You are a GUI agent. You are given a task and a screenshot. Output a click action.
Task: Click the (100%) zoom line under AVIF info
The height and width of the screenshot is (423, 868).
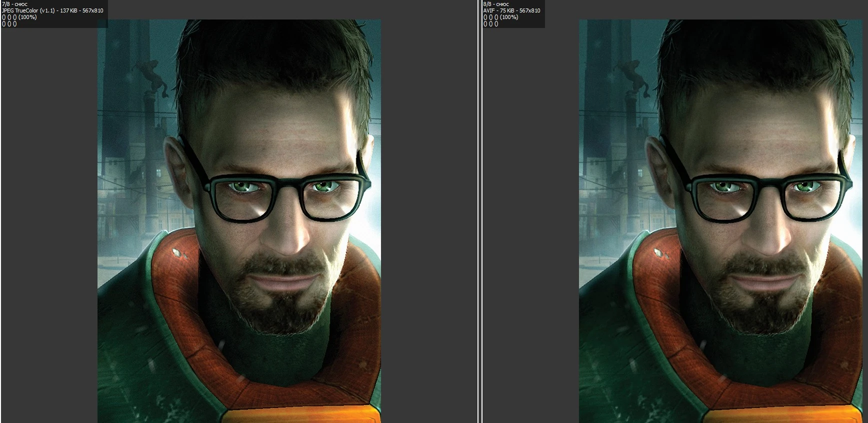[x=501, y=17]
